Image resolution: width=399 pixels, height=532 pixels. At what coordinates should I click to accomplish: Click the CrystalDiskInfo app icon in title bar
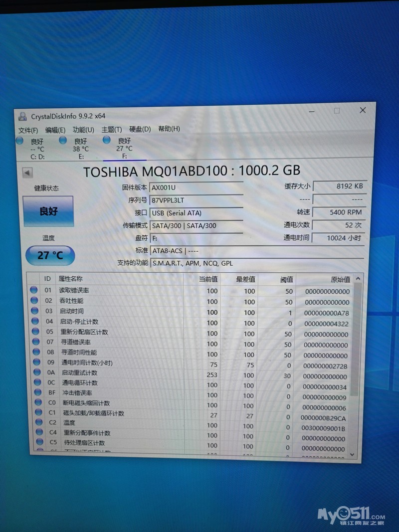(x=23, y=117)
